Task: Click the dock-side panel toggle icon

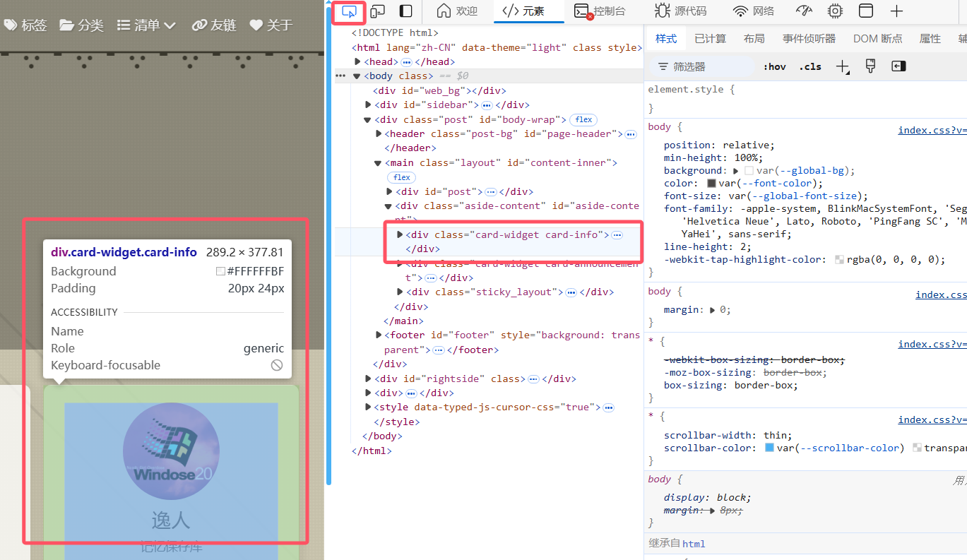Action: pyautogui.click(x=406, y=11)
